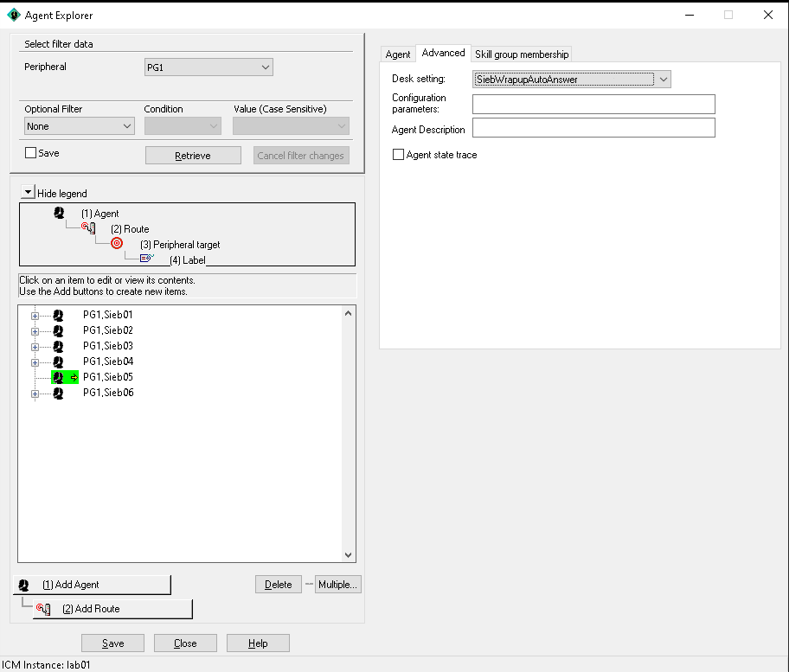
Task: Open the Peripheral dropdown showing PG1
Action: point(265,67)
